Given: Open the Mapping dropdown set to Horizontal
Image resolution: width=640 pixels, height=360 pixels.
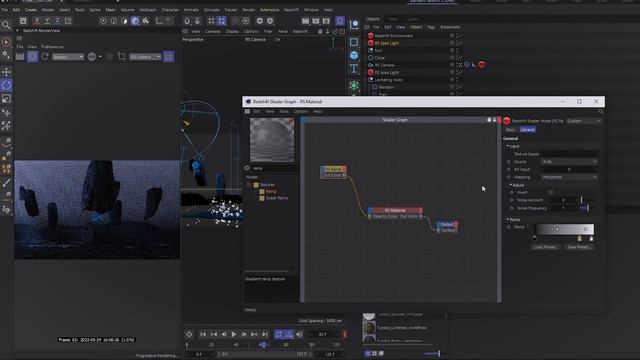Looking at the screenshot, I should click(x=569, y=177).
